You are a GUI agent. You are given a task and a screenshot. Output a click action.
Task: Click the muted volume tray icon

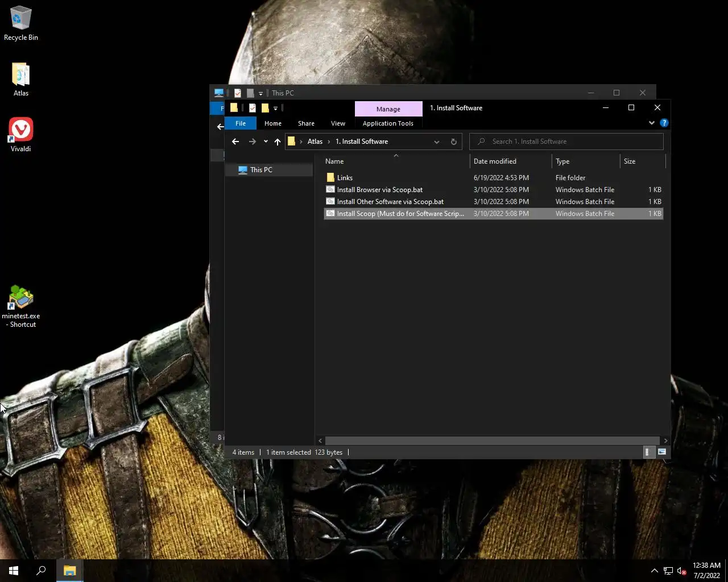tap(682, 571)
